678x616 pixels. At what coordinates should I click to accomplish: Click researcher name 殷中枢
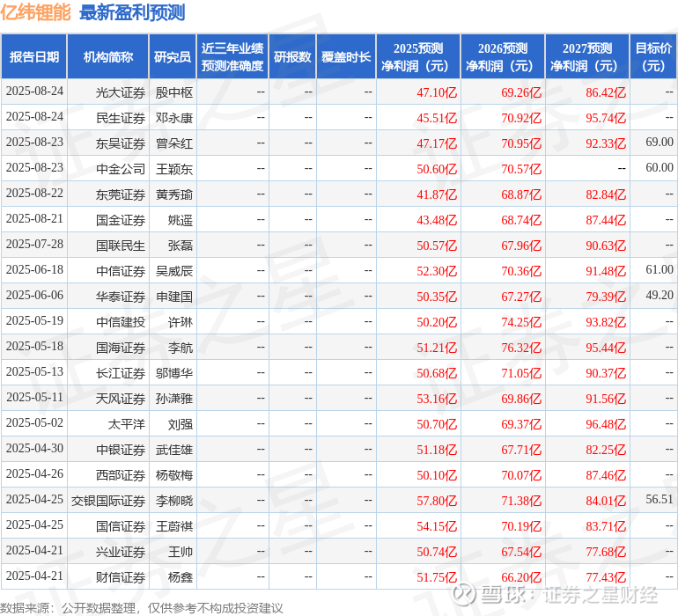(173, 92)
